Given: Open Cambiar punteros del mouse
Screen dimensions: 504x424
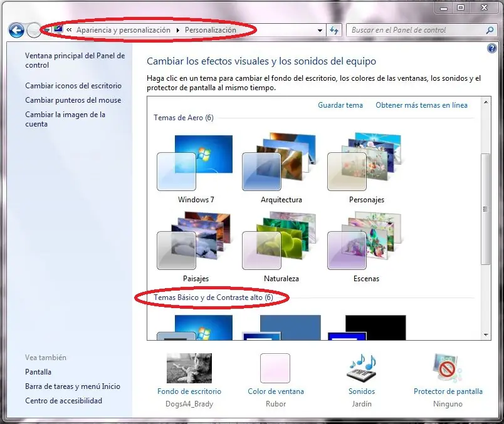Looking at the screenshot, I should point(73,100).
